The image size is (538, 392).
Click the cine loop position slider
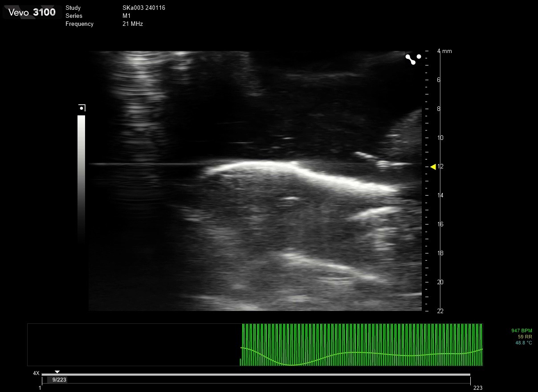click(57, 372)
